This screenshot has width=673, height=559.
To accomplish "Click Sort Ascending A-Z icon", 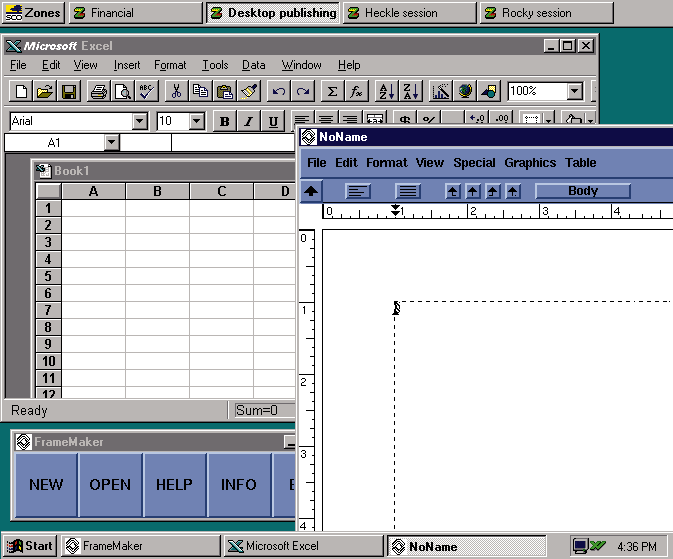I will click(386, 91).
